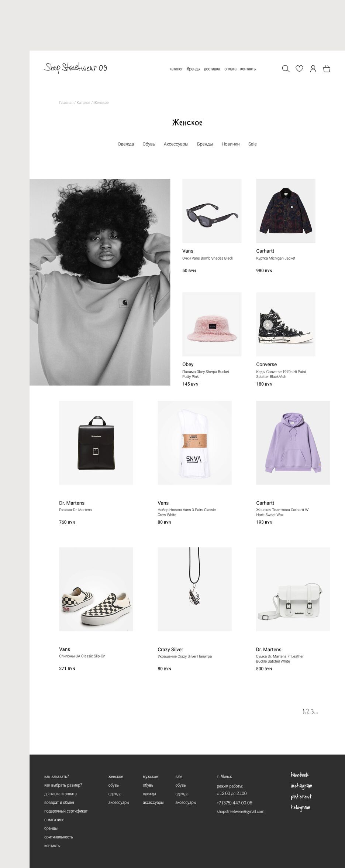Open the Vans sunglasses product image

pyautogui.click(x=212, y=211)
